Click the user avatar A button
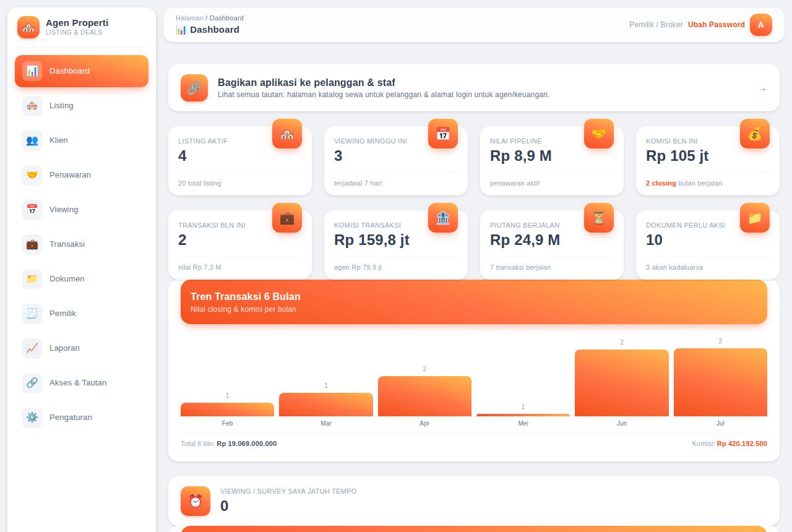 (x=761, y=25)
